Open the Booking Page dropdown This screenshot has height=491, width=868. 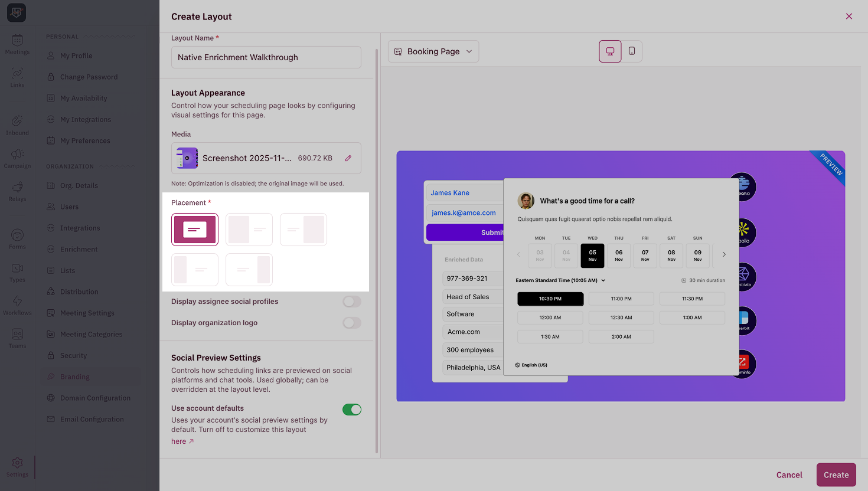click(x=433, y=51)
